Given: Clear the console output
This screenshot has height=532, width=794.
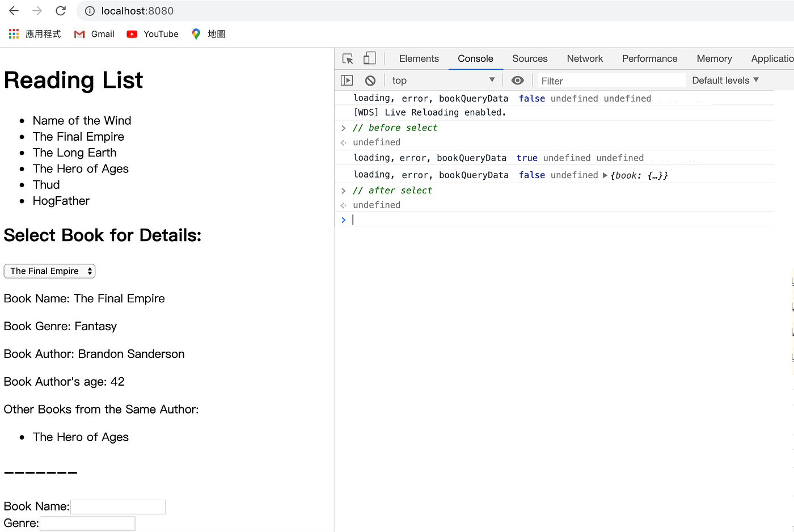Looking at the screenshot, I should click(x=370, y=81).
